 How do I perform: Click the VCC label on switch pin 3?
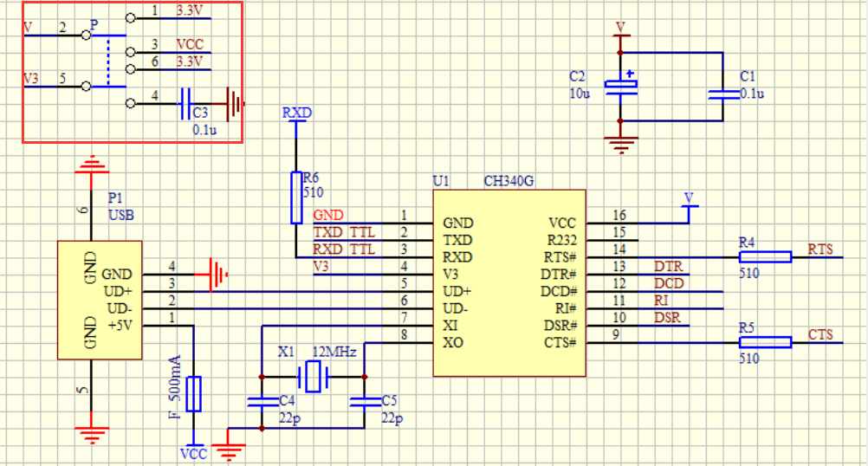(190, 44)
